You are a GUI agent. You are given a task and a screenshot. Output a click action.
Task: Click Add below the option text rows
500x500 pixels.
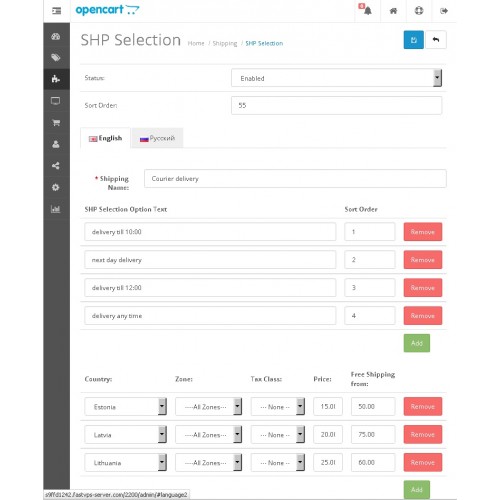417,343
